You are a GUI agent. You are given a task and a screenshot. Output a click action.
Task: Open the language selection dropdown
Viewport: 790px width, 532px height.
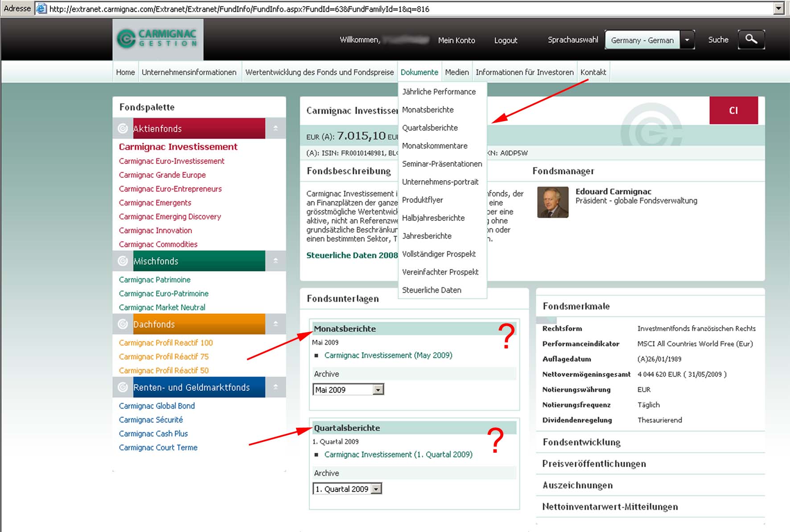point(687,40)
